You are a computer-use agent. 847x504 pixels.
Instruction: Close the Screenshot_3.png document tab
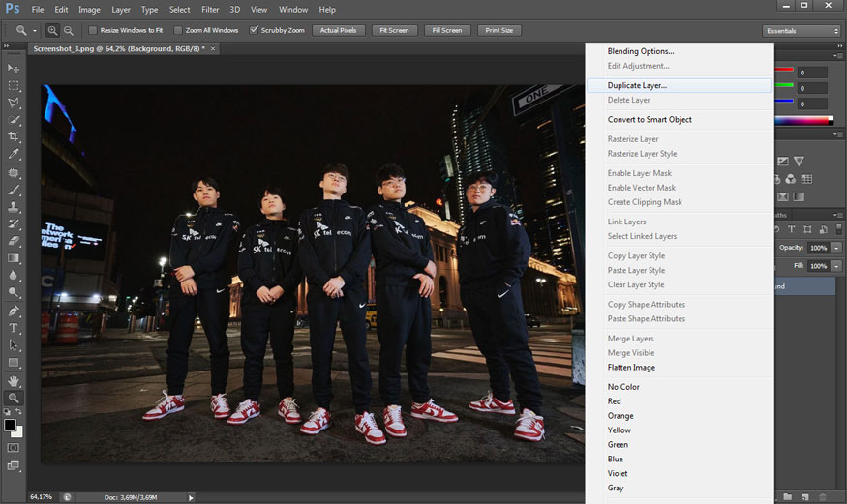tap(213, 48)
